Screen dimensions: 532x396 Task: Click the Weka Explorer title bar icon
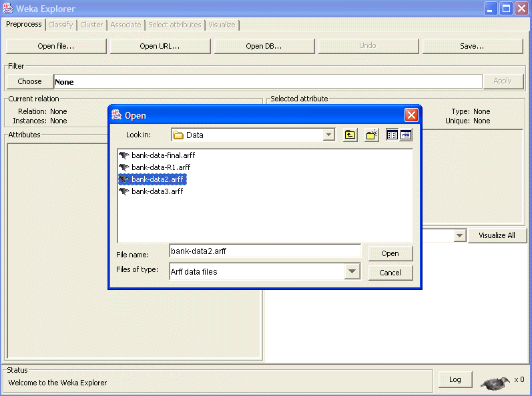click(x=8, y=9)
